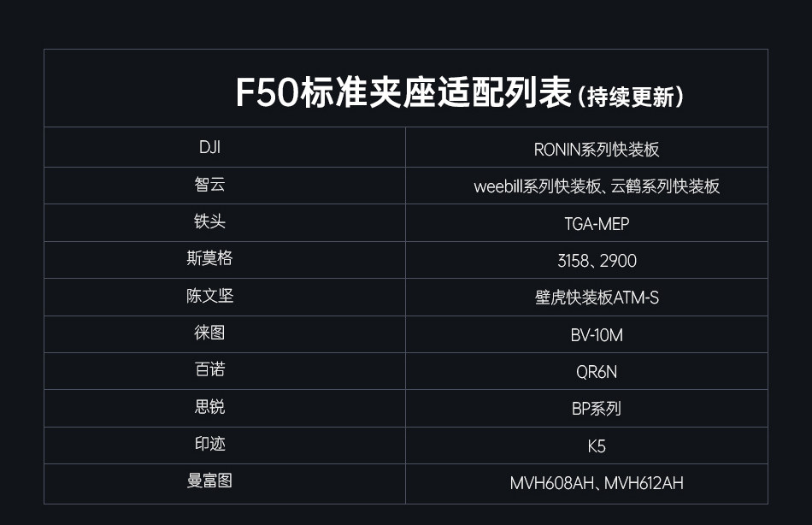This screenshot has width=812, height=525.
Task: Select the 思锐 brand cell
Action: pos(209,407)
